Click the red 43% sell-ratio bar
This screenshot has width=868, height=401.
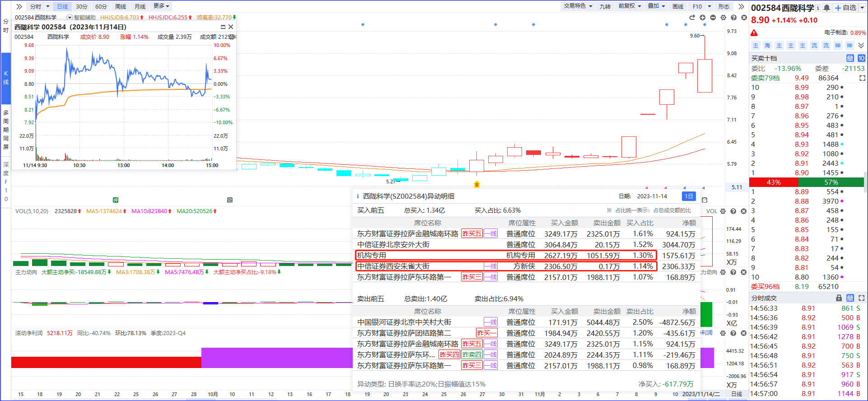774,182
